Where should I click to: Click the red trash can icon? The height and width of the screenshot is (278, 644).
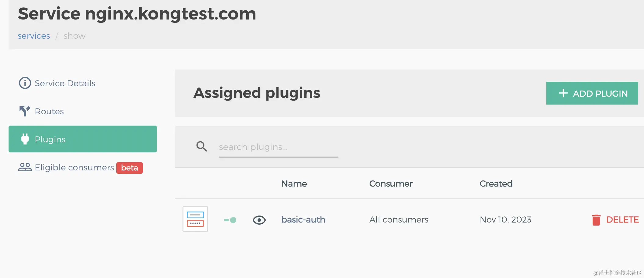click(596, 220)
